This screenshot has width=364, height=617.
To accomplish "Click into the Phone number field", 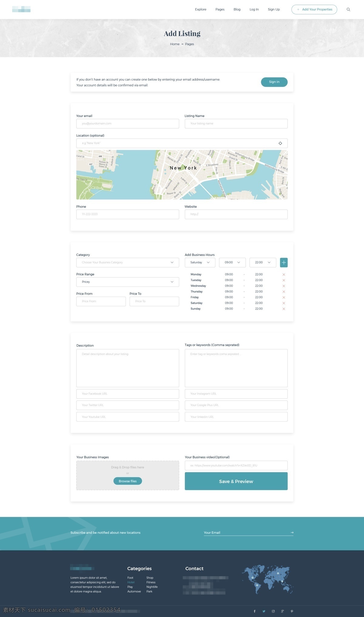I will click(x=128, y=214).
